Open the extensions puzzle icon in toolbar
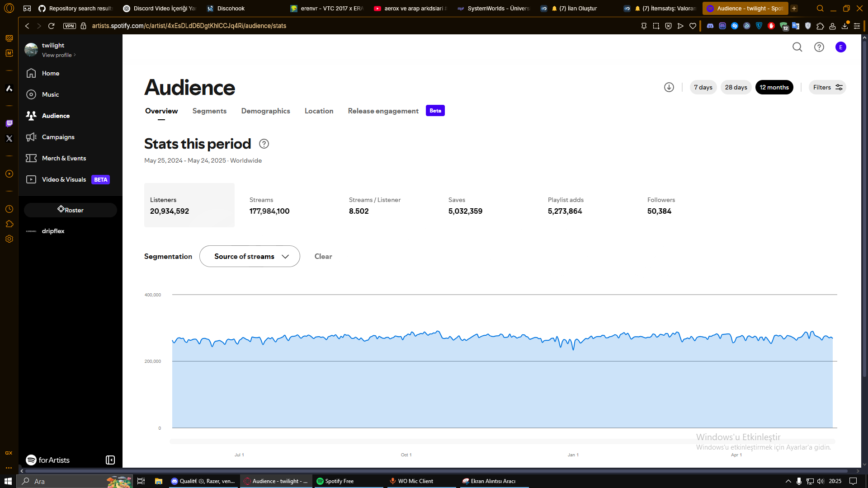 click(x=820, y=26)
